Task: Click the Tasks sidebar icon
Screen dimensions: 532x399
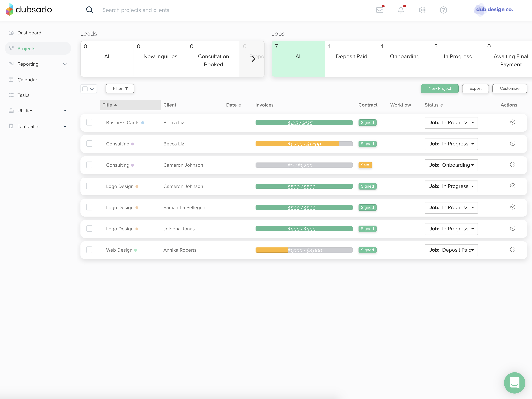Action: [11, 95]
